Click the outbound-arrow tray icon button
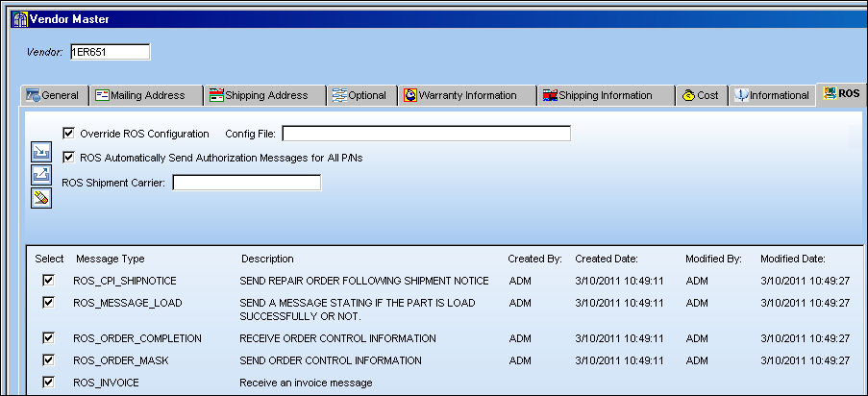The height and width of the screenshot is (396, 868). [x=41, y=175]
